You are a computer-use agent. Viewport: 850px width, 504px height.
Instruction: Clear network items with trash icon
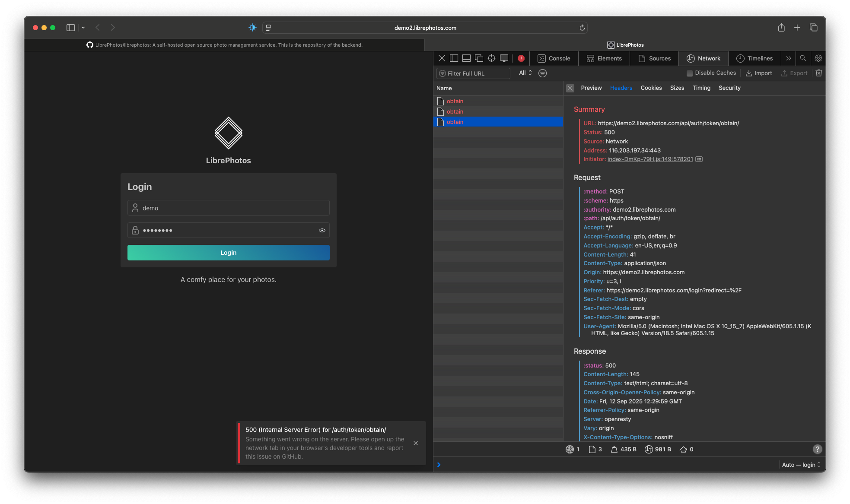click(x=818, y=73)
